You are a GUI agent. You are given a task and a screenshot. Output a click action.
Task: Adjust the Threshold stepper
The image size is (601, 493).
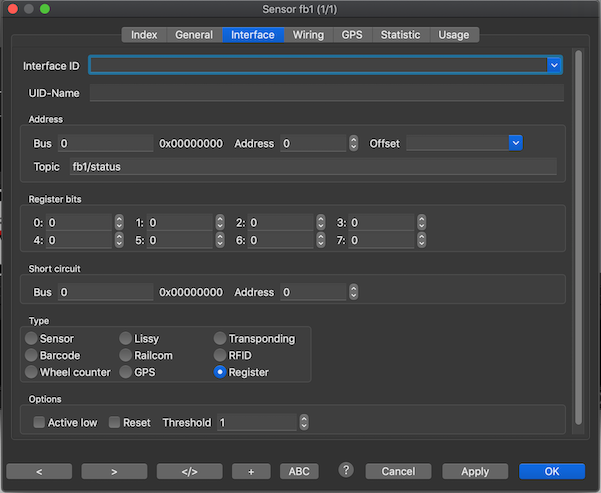[x=303, y=423]
